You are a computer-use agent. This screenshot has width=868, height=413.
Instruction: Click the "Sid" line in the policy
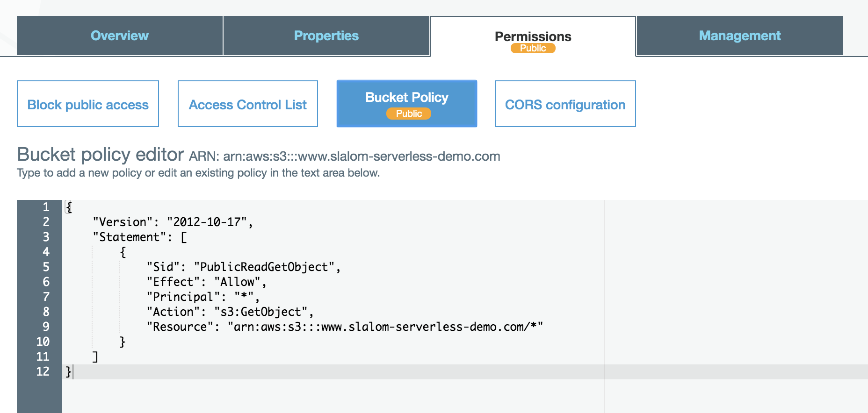click(x=243, y=267)
